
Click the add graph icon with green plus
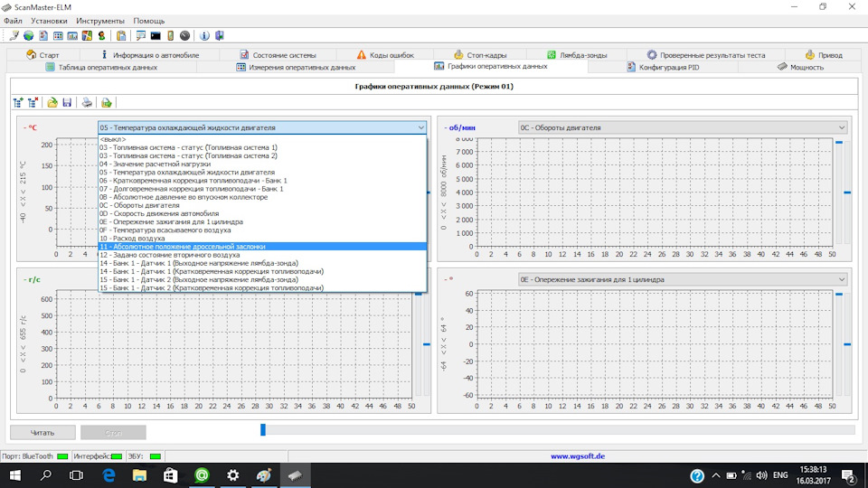18,103
